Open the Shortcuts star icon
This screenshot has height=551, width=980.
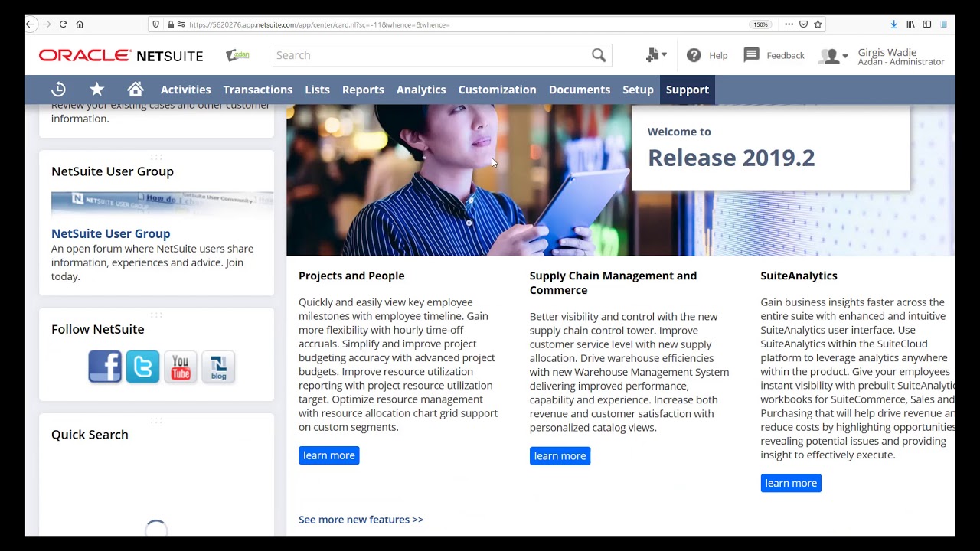(96, 90)
